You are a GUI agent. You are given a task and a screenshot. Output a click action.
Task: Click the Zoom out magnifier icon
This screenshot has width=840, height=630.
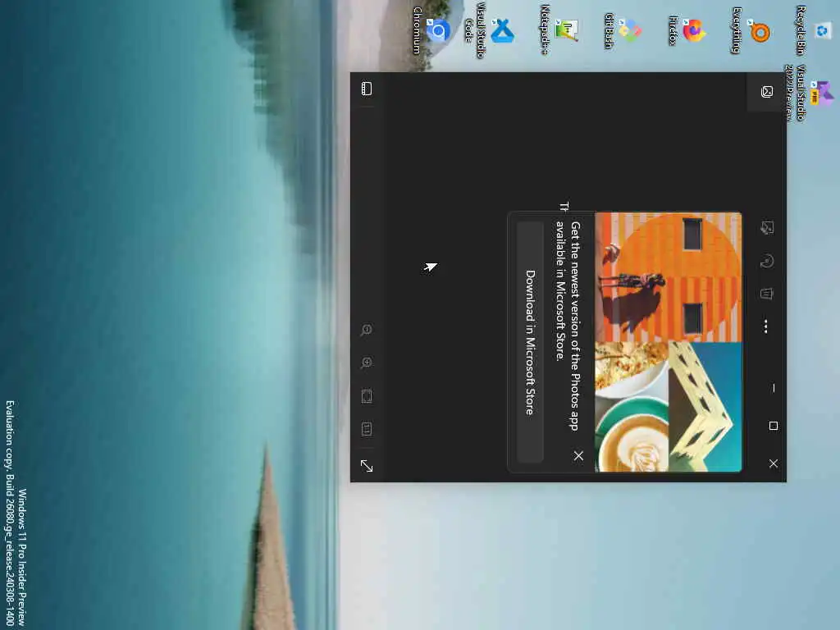pos(367,330)
